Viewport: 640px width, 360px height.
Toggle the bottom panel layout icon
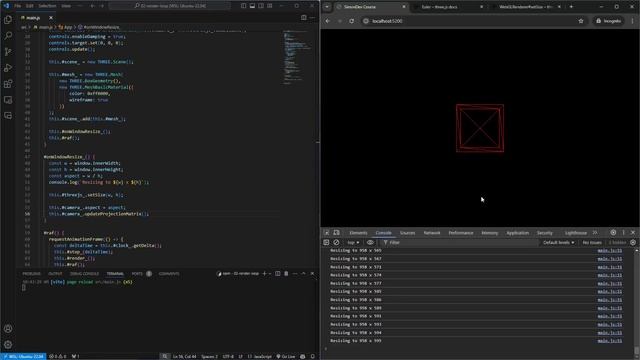pyautogui.click(x=252, y=6)
